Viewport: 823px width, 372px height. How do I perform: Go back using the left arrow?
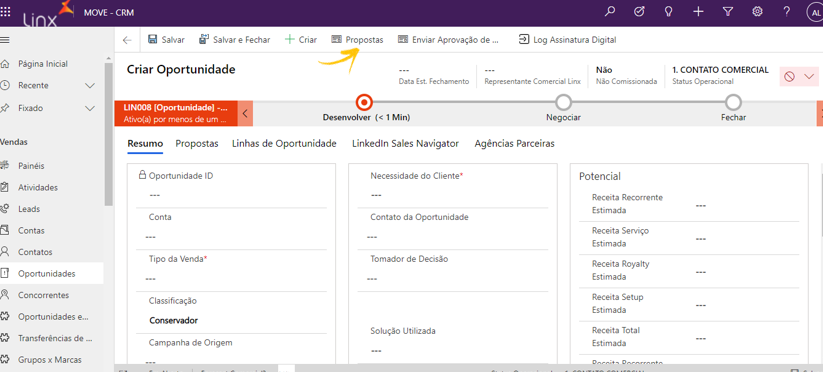[x=127, y=40]
